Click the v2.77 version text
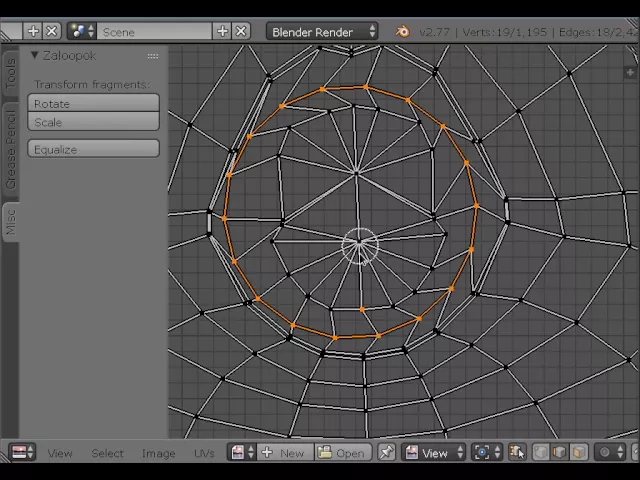 pos(434,32)
